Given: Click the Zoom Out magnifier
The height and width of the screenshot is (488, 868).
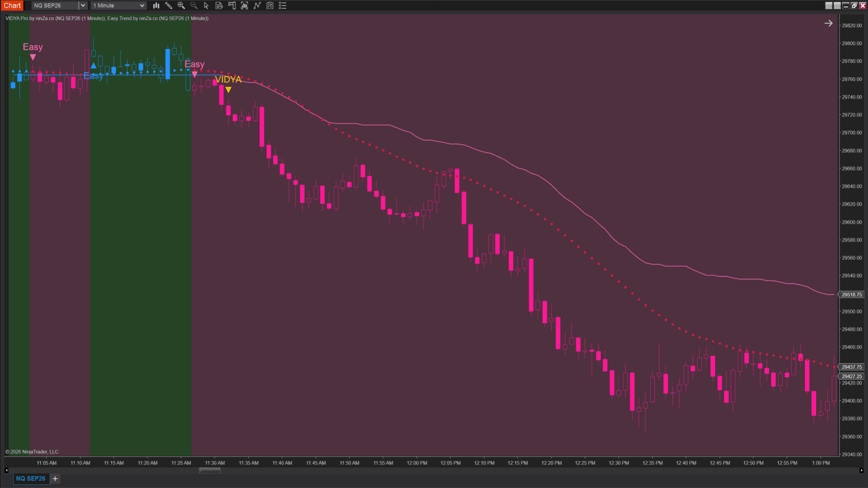Looking at the screenshot, I should pos(194,5).
